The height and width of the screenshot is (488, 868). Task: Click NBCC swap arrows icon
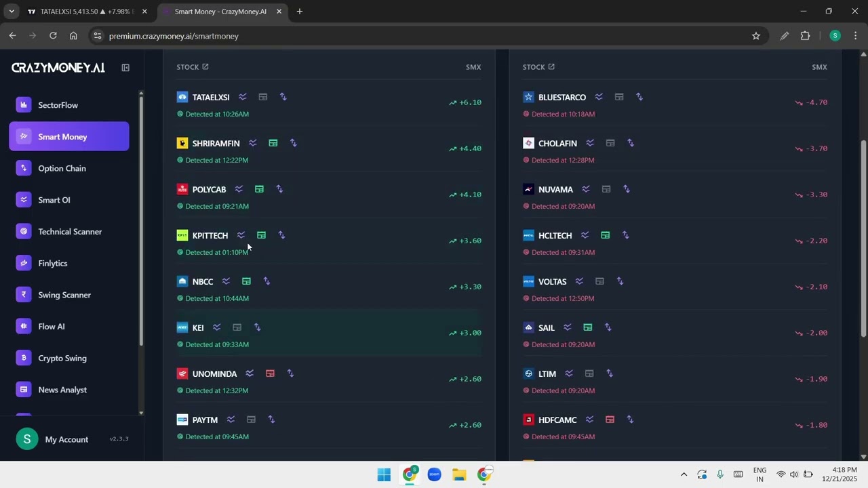[267, 281]
